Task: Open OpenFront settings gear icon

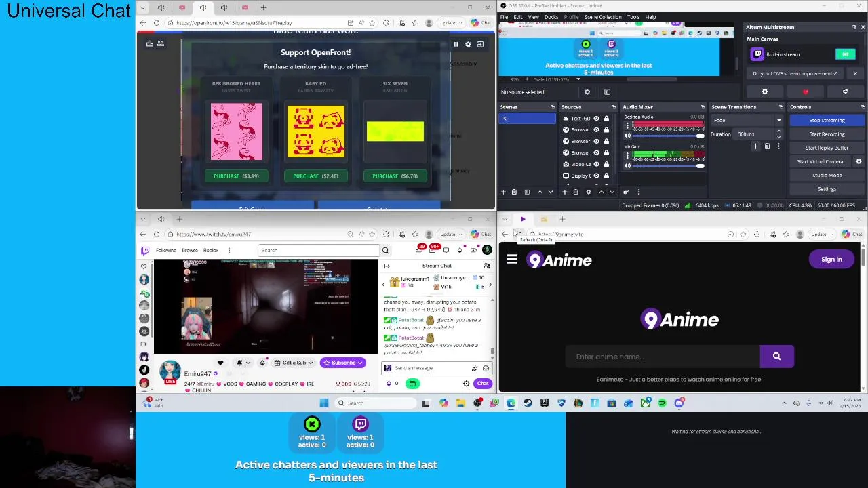Action: pyautogui.click(x=468, y=44)
